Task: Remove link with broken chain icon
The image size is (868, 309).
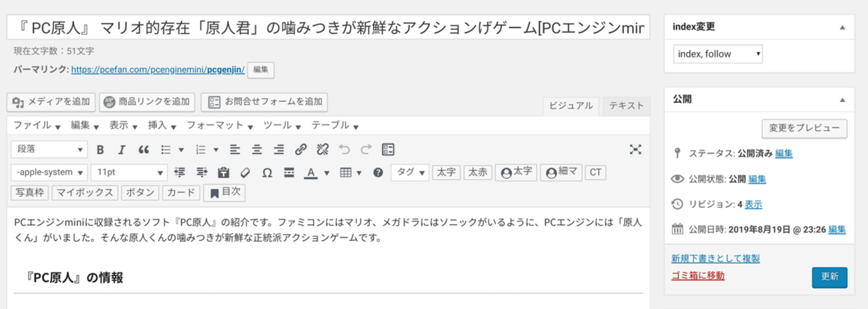Action: pos(322,149)
